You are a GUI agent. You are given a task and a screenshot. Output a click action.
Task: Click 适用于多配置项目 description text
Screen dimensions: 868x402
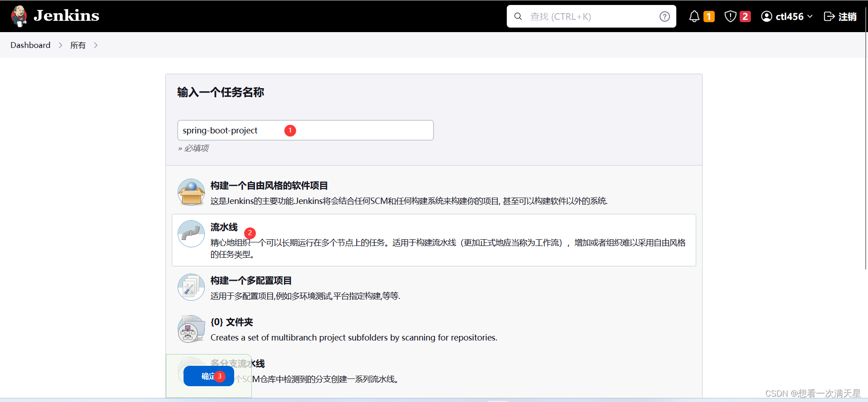[x=305, y=296]
